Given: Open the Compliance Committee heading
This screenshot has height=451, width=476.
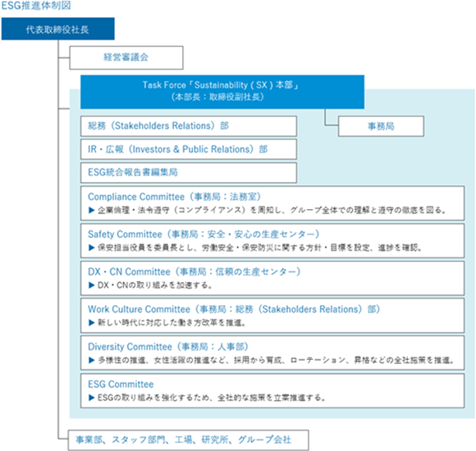Looking at the screenshot, I should click(x=174, y=197).
